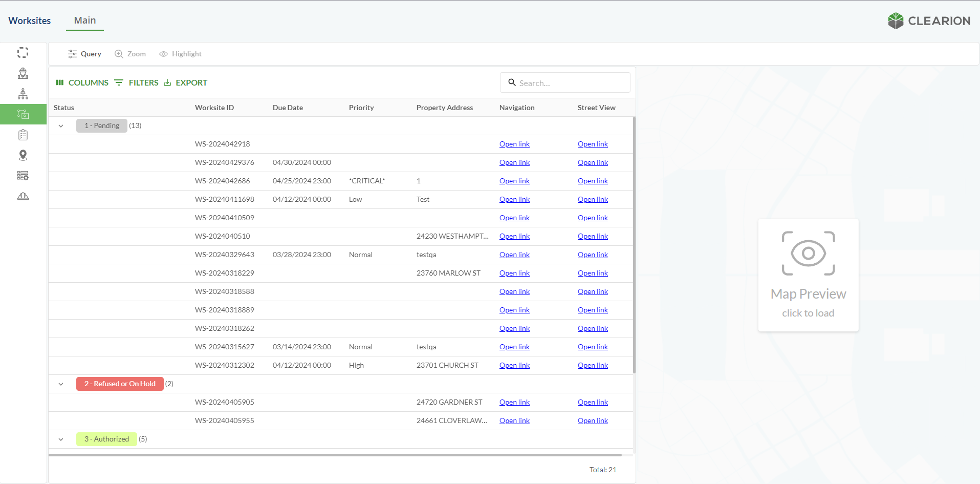Image resolution: width=980 pixels, height=484 pixels.
Task: Load the Map Preview
Action: tap(808, 276)
